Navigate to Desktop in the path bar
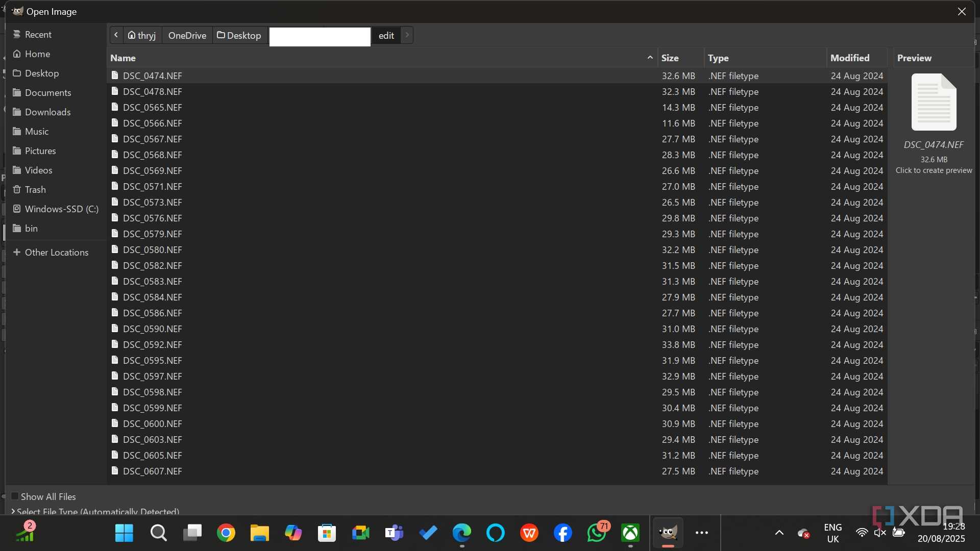Viewport: 980px width, 551px height. point(239,35)
